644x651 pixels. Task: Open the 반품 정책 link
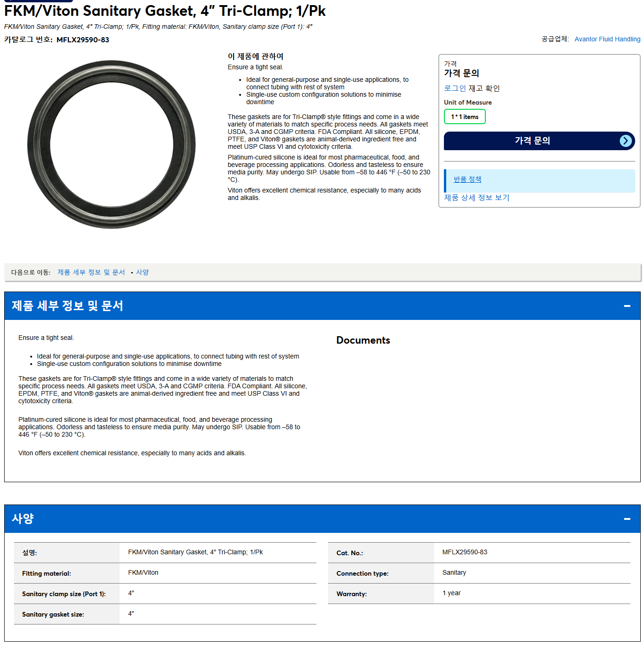[467, 179]
